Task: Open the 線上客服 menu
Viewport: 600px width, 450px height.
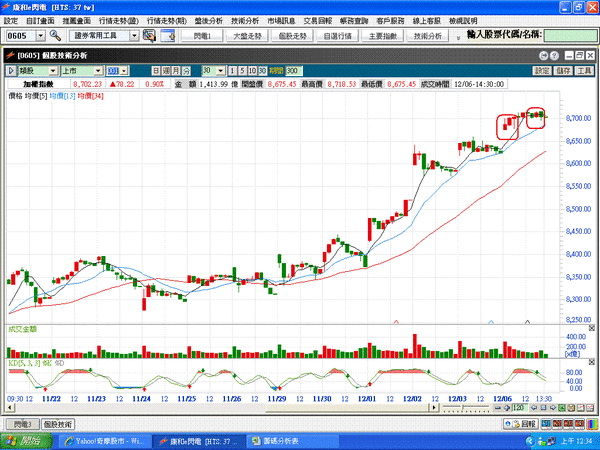Action: coord(427,21)
